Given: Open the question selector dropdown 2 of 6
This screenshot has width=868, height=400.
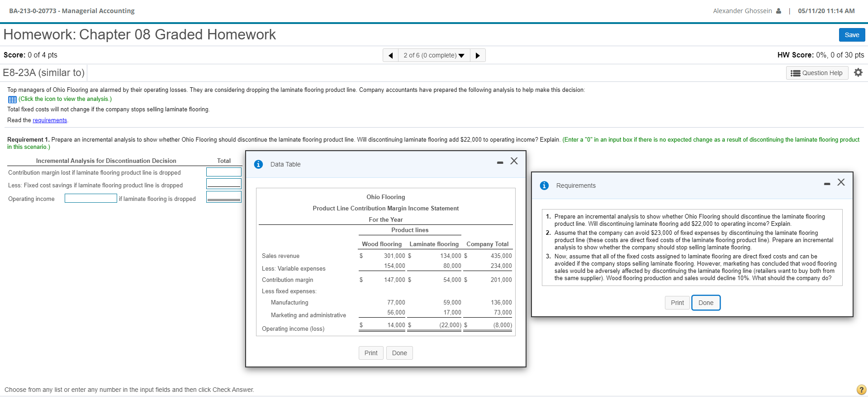Looking at the screenshot, I should (434, 55).
